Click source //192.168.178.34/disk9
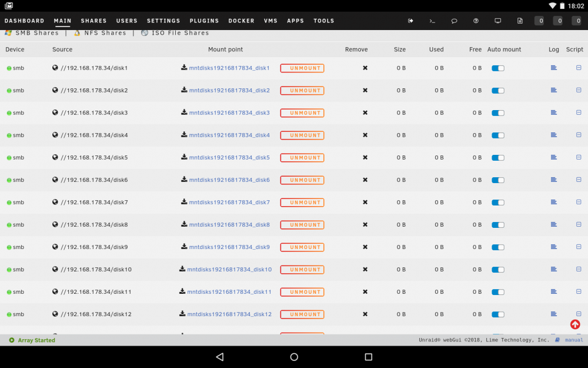 click(94, 247)
